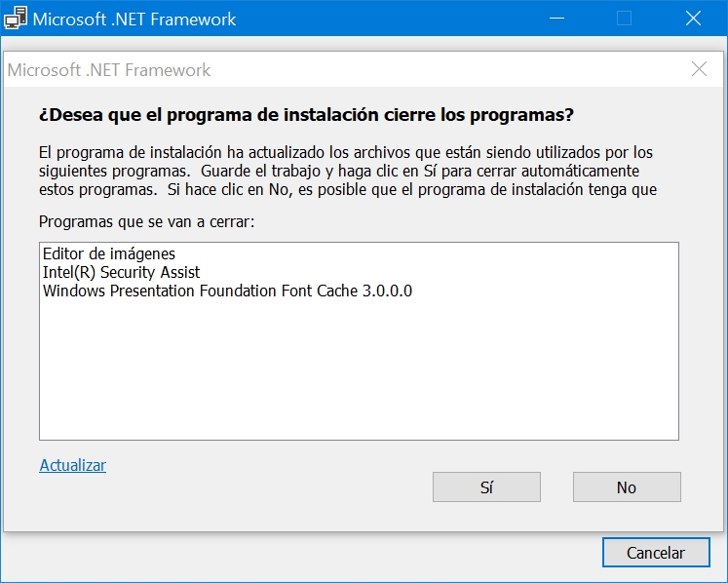Click the Actualizar link to refresh list

[72, 465]
